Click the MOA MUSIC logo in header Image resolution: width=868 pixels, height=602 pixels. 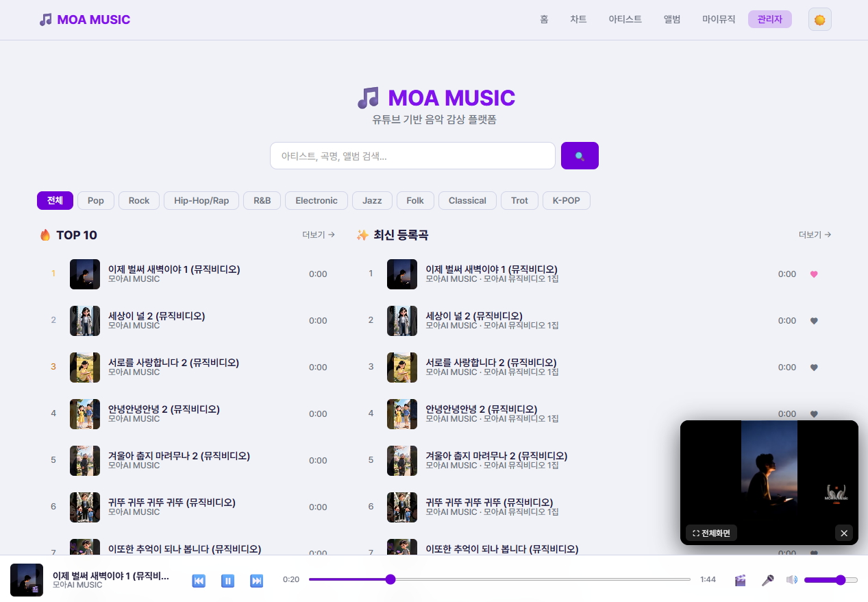point(85,19)
